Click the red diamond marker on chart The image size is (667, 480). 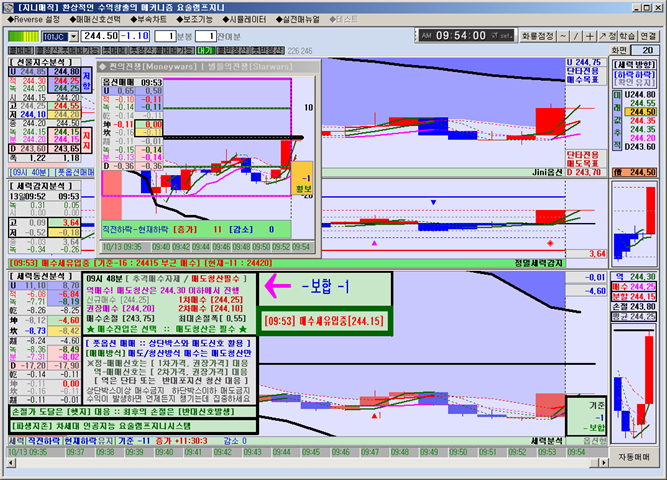[550, 243]
